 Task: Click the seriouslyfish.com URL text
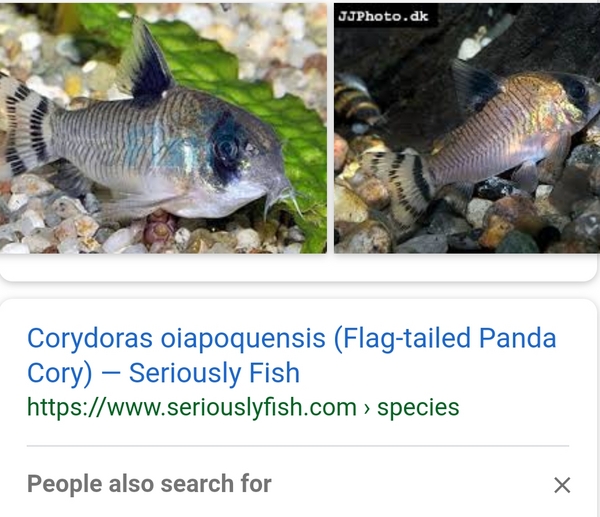point(192,407)
